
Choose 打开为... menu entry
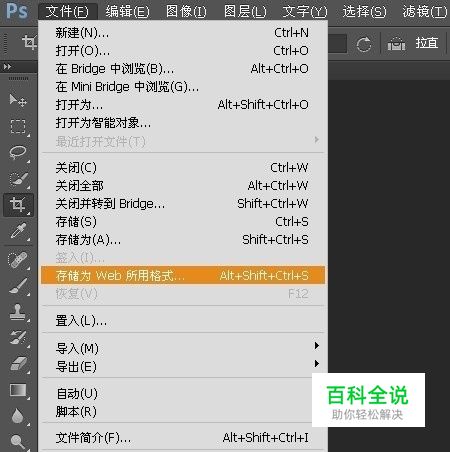(183, 105)
